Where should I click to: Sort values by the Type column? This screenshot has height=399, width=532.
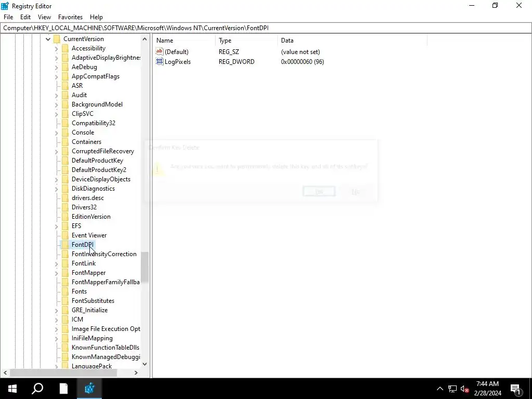click(246, 41)
